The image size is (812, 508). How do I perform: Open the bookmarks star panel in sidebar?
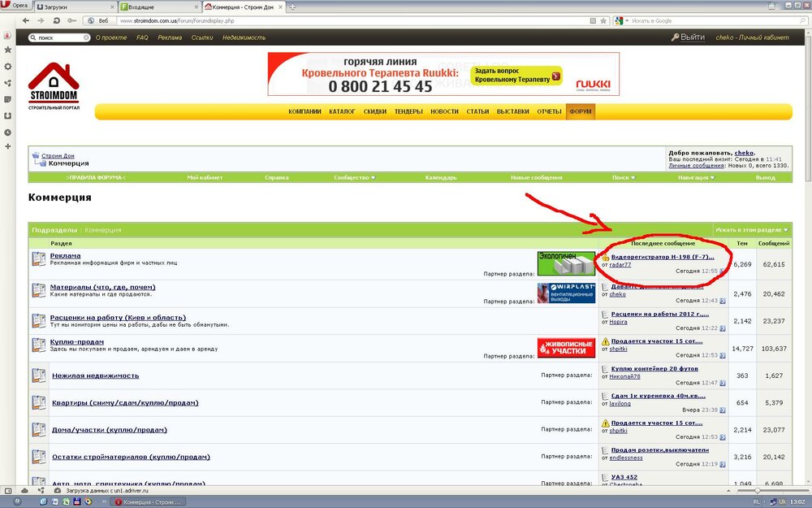point(8,50)
